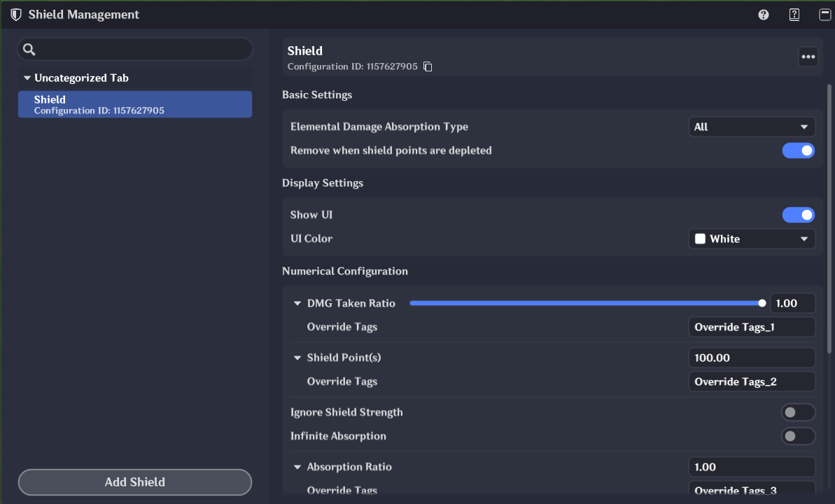Viewport: 835px width, 504px height.
Task: Click the Add Shield button
Action: (x=134, y=482)
